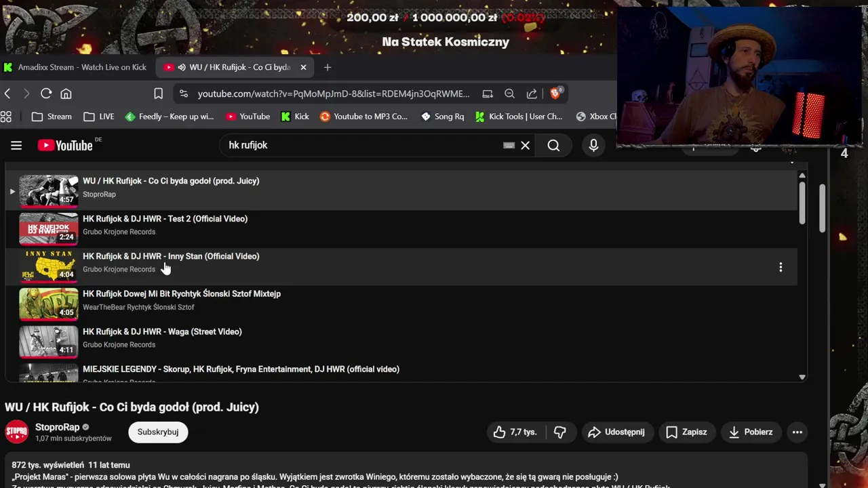The image size is (868, 488).
Task: Save video with the Zapisz button
Action: [686, 432]
